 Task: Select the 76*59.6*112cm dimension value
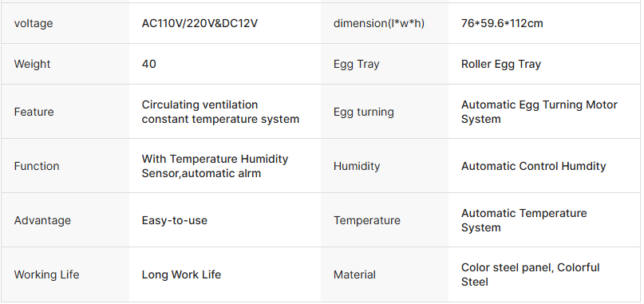coord(502,23)
